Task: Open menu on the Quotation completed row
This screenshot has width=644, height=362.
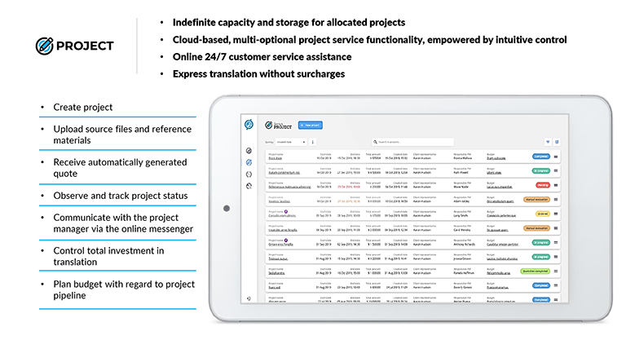Action: pyautogui.click(x=557, y=271)
